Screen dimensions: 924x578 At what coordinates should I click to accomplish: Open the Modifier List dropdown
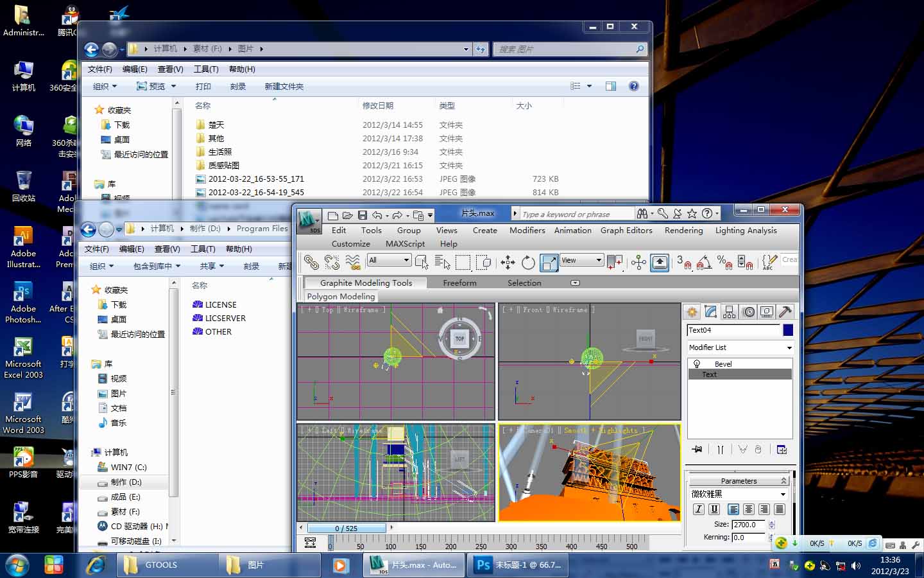click(740, 347)
